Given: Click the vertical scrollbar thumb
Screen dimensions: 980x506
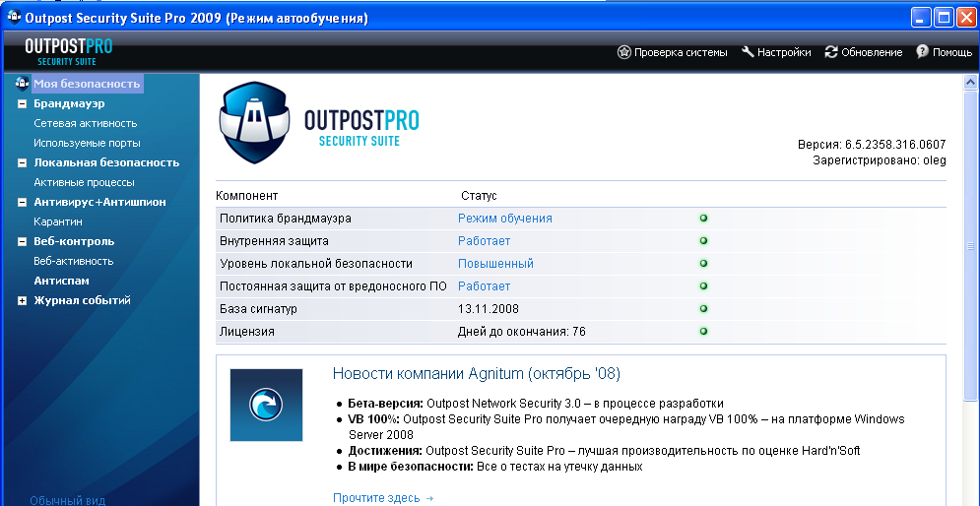Looking at the screenshot, I should coord(970,245).
